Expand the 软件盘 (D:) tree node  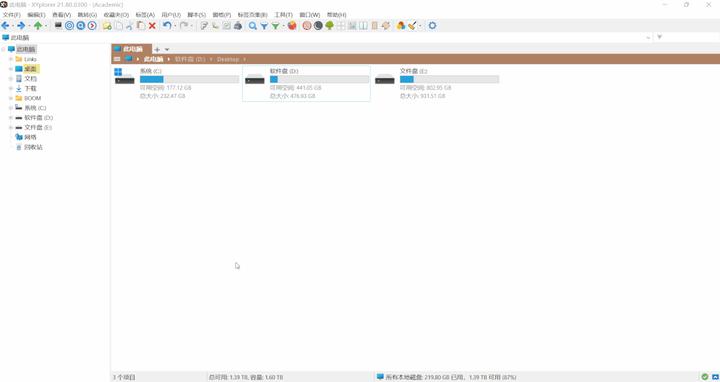[11, 118]
